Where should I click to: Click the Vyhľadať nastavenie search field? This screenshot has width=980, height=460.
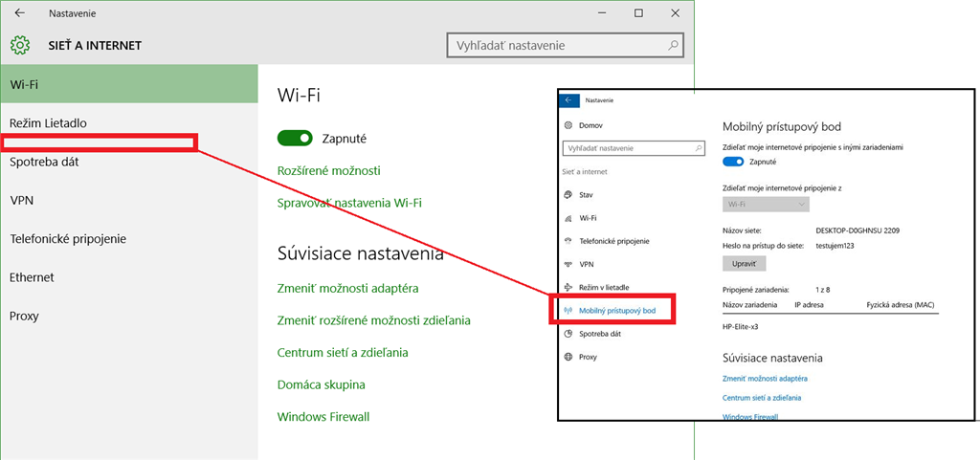(x=566, y=46)
